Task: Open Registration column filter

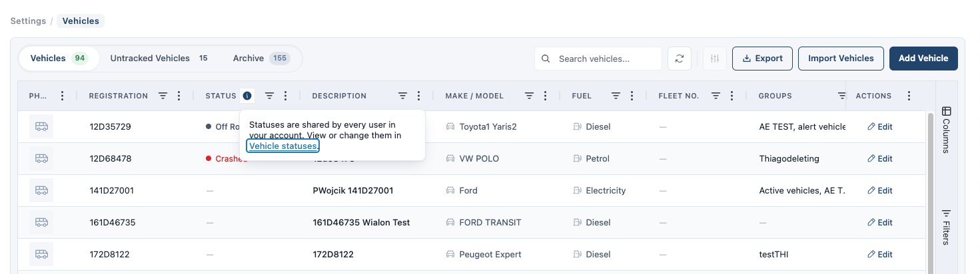Action: [x=163, y=96]
